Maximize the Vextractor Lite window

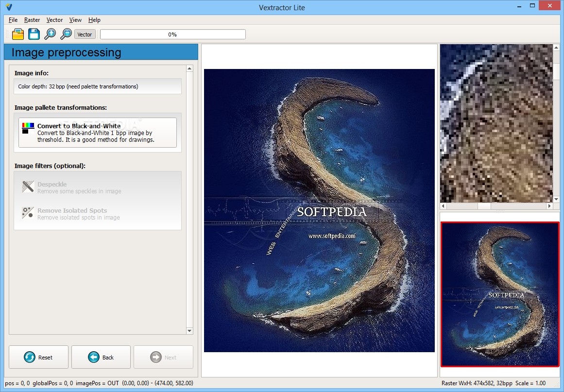point(532,6)
